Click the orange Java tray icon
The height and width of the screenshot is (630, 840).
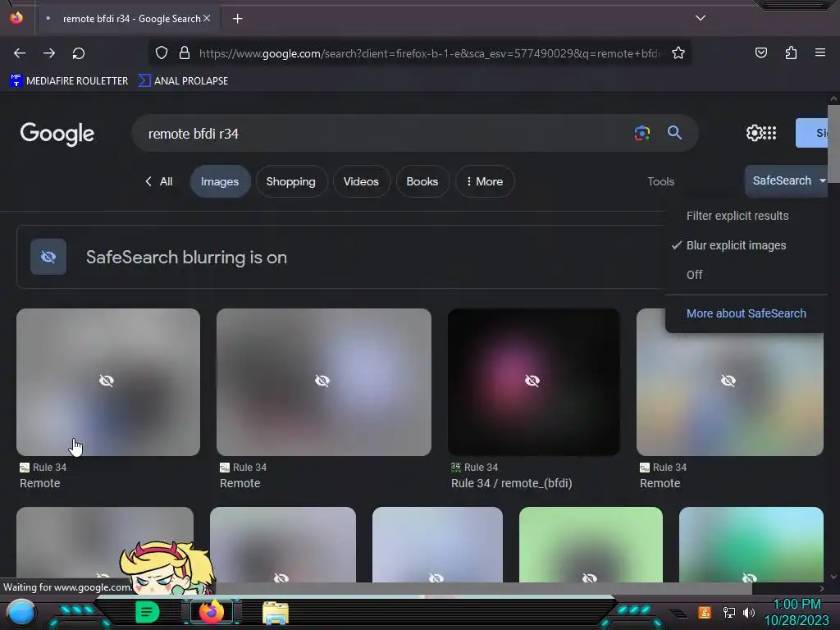pyautogui.click(x=704, y=612)
